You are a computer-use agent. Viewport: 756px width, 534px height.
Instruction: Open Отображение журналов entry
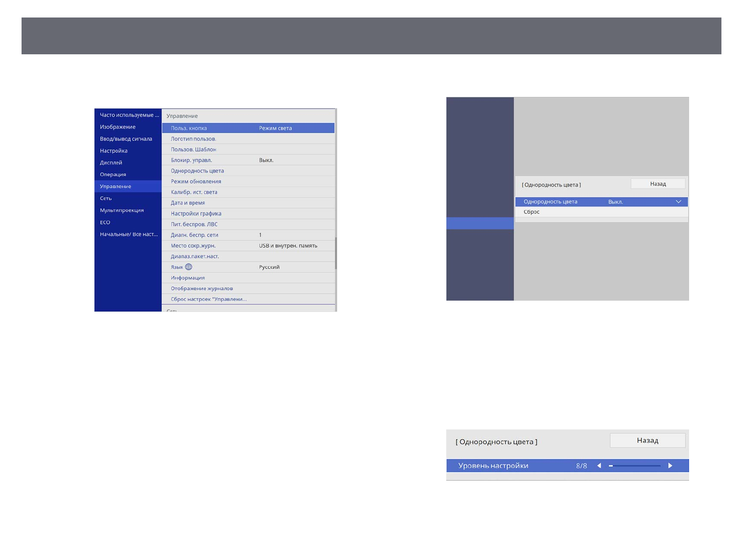click(x=202, y=289)
